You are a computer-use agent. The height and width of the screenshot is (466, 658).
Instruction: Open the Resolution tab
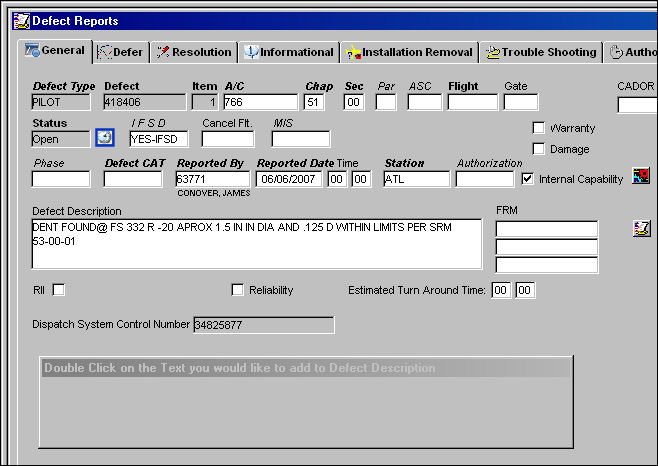[x=194, y=52]
